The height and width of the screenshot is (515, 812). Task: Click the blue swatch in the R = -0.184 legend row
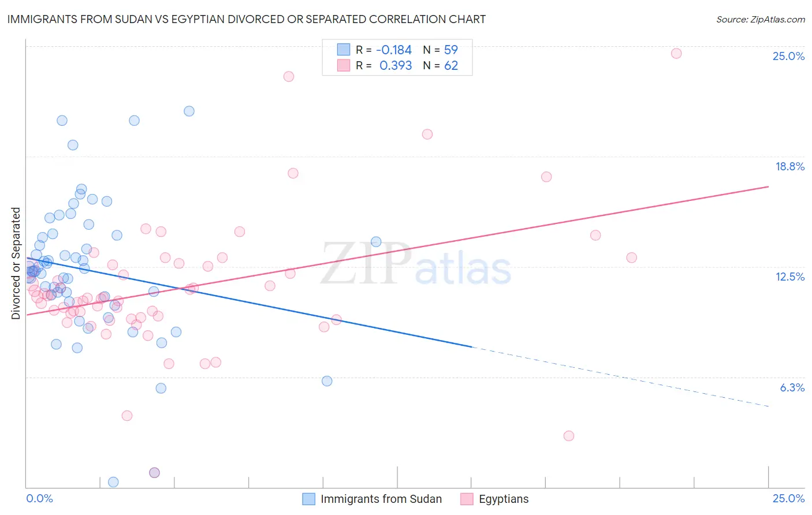pos(344,50)
